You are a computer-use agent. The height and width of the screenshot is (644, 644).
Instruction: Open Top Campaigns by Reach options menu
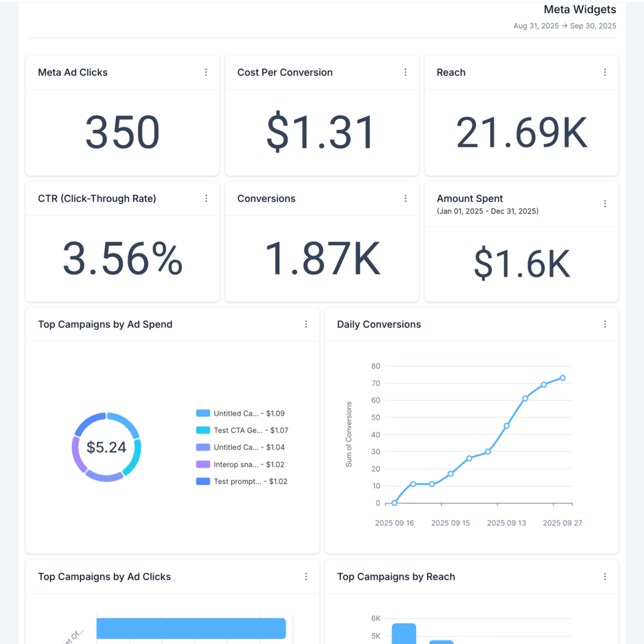click(x=605, y=577)
